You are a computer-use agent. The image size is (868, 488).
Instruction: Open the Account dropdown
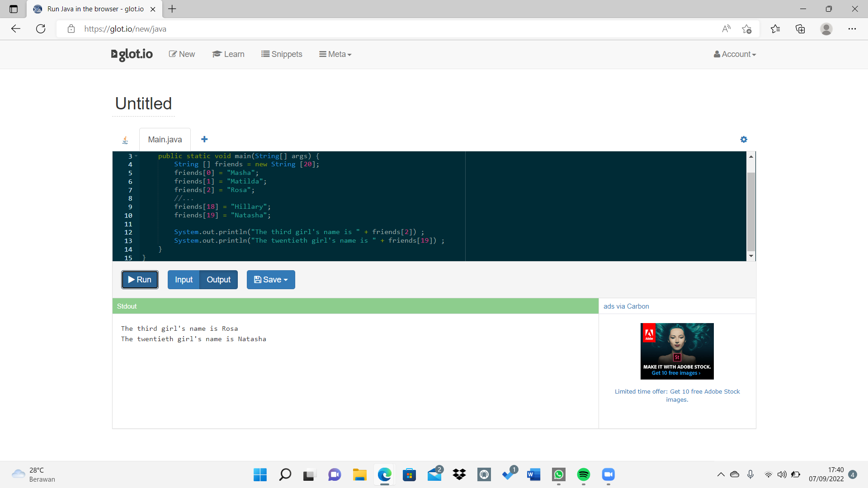click(x=734, y=54)
